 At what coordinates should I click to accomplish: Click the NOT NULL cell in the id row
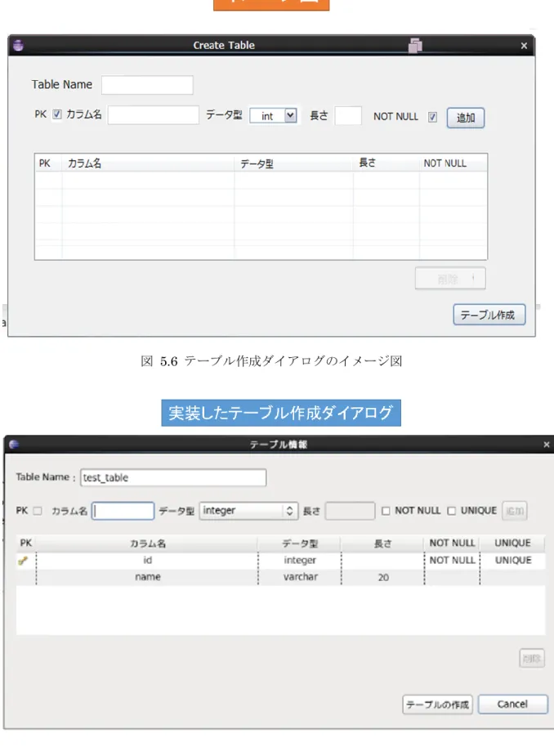[452, 560]
